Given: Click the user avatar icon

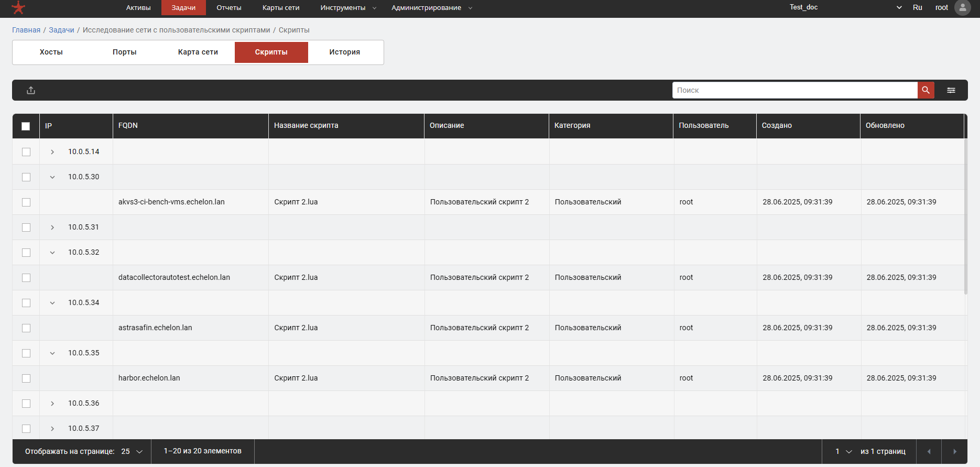Looking at the screenshot, I should click(962, 8).
